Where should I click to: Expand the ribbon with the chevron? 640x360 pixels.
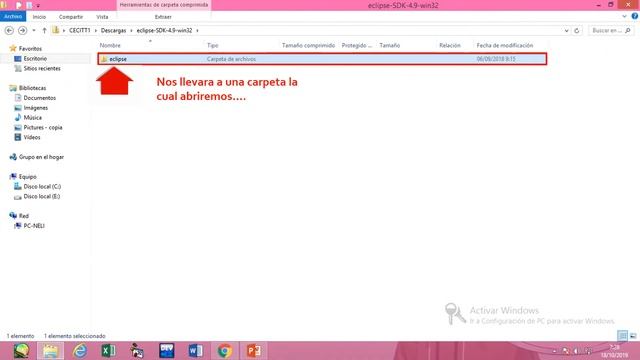click(x=624, y=16)
